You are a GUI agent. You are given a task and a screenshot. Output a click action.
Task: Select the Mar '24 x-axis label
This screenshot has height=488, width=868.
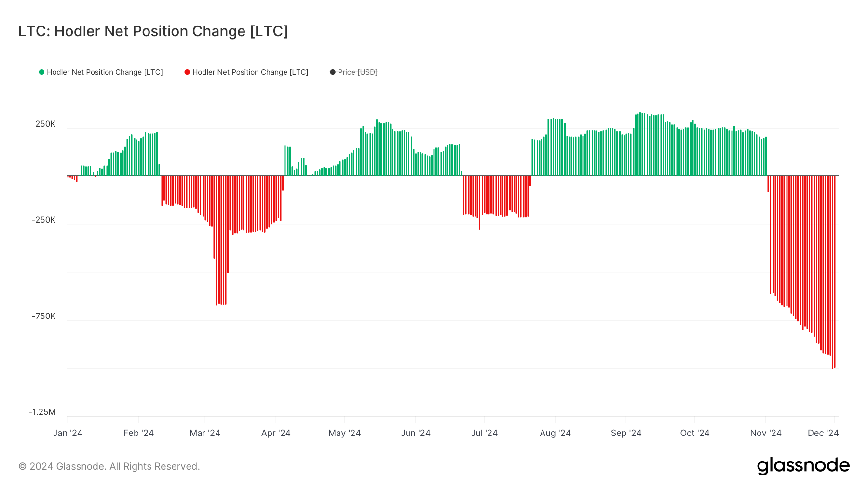205,433
